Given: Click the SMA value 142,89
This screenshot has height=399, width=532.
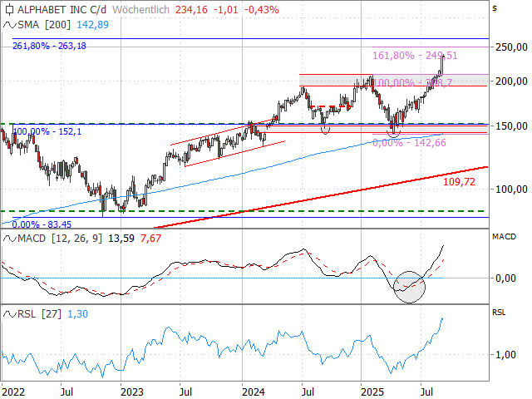Looking at the screenshot, I should (x=92, y=25).
